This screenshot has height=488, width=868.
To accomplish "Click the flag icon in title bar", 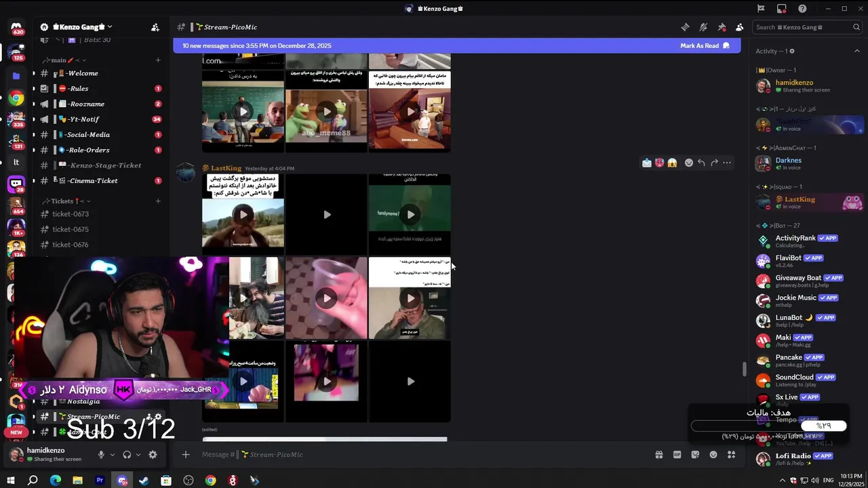I will point(761,9).
